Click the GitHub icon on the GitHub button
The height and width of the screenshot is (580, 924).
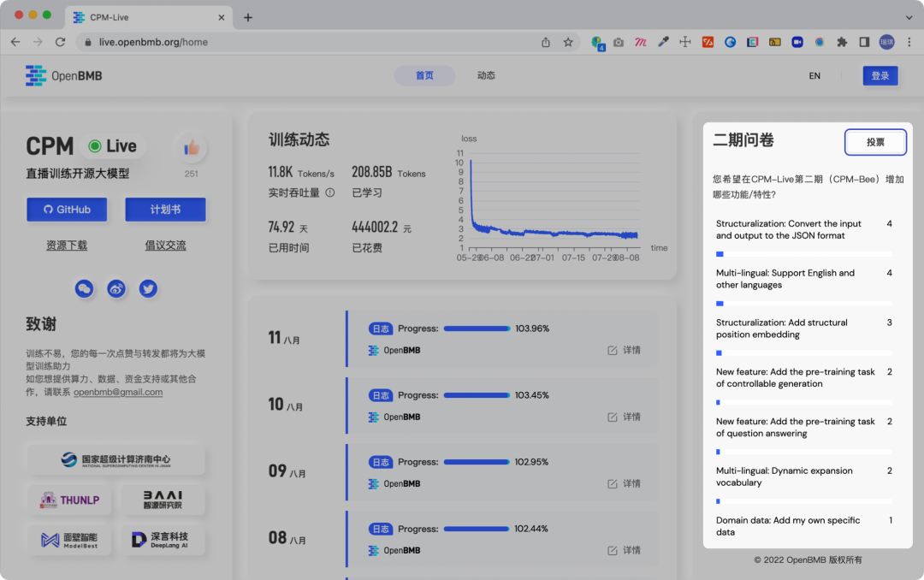click(x=50, y=209)
